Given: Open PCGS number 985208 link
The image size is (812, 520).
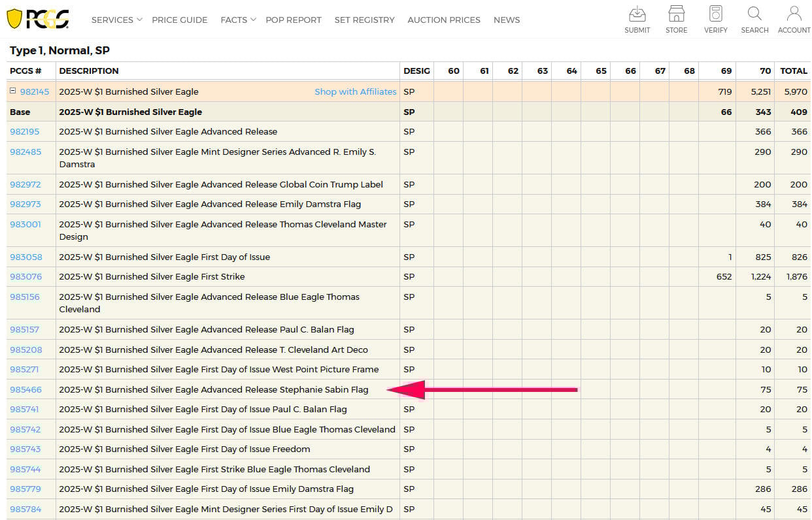Looking at the screenshot, I should point(26,349).
